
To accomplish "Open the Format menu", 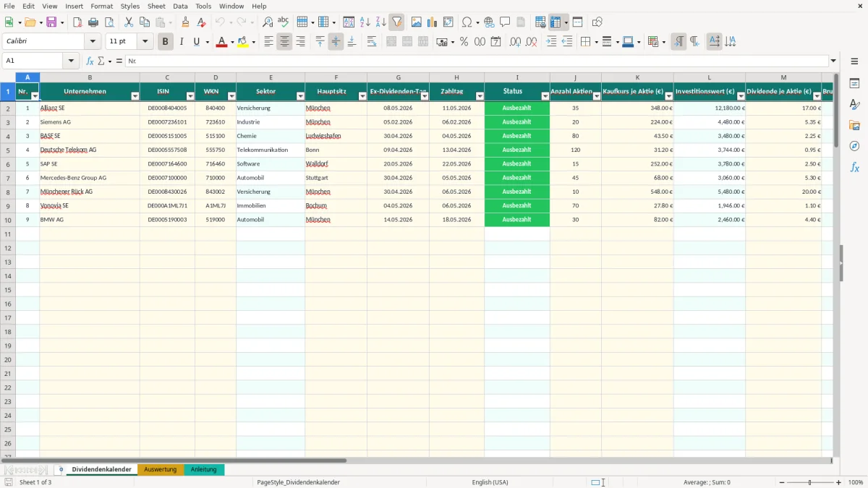I will [101, 6].
